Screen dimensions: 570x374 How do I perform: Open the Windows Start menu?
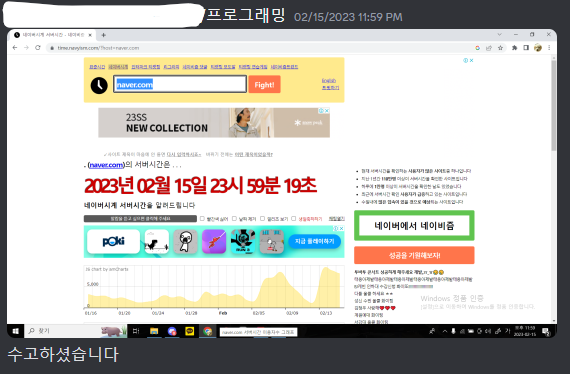coord(16,331)
